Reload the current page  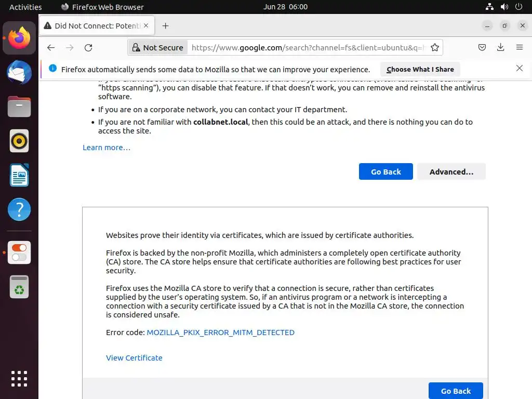[88, 47]
